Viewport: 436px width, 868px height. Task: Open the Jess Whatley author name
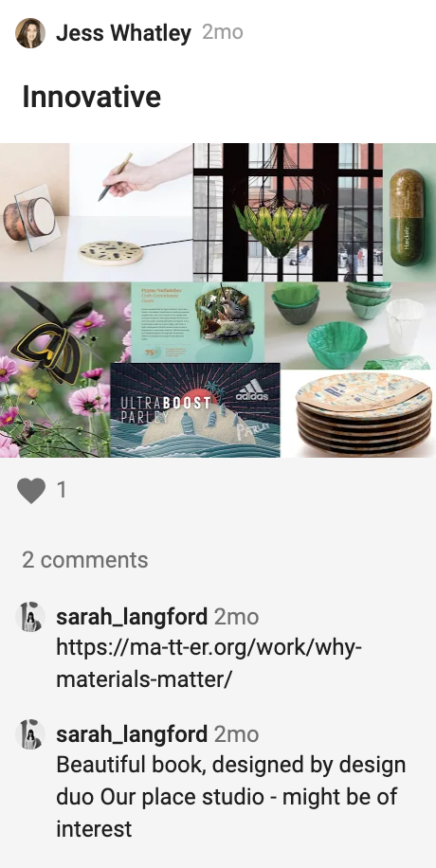[123, 33]
